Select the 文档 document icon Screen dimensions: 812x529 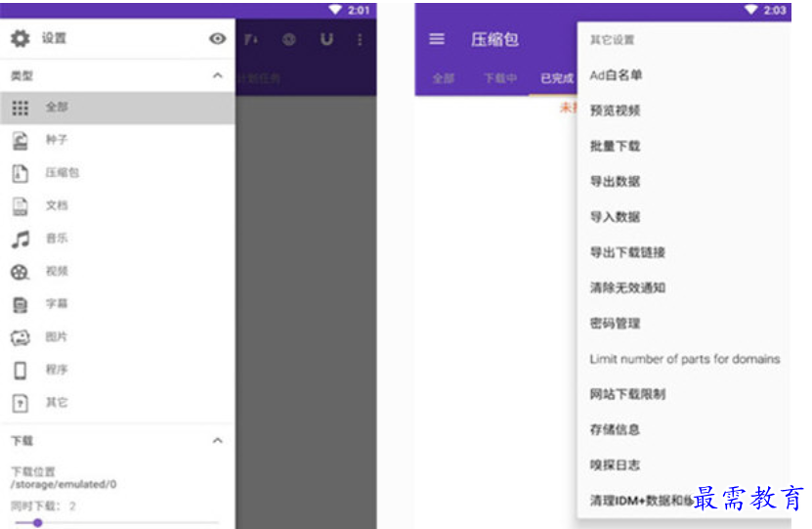coord(21,206)
